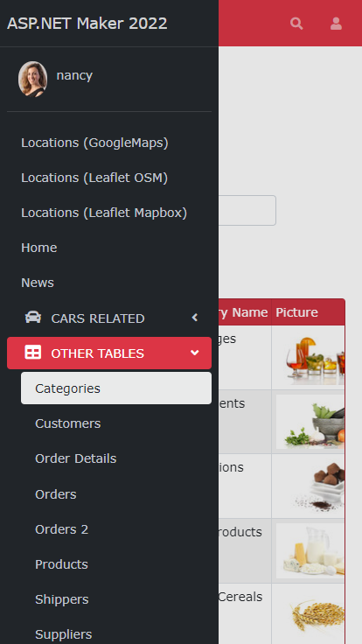362x644 pixels.
Task: Click the car icon beside Cars Related
Action: pyautogui.click(x=33, y=318)
